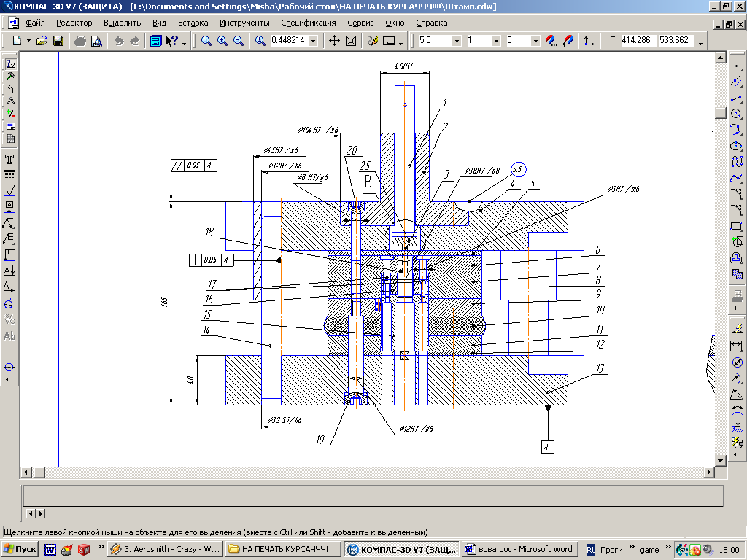Click the zoom in magnifier icon
The height and width of the screenshot is (560, 747).
tap(222, 41)
